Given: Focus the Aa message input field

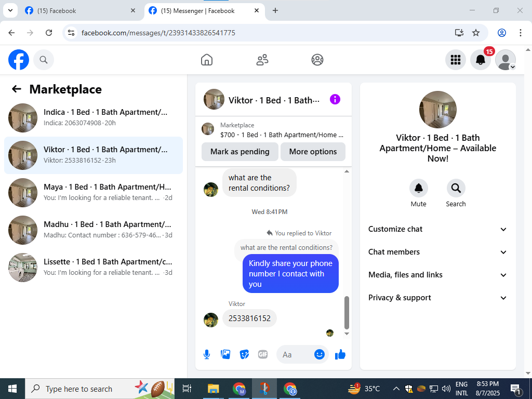Looking at the screenshot, I should (x=296, y=354).
